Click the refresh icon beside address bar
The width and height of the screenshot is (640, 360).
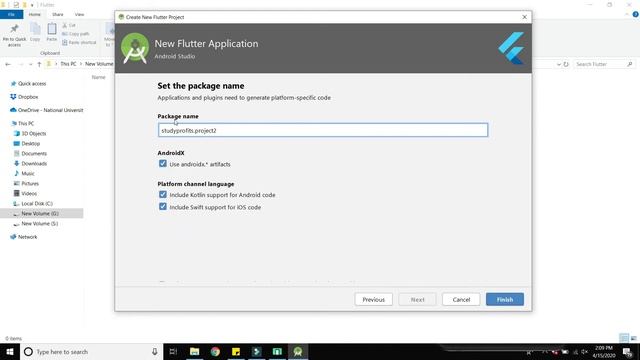(x=566, y=64)
